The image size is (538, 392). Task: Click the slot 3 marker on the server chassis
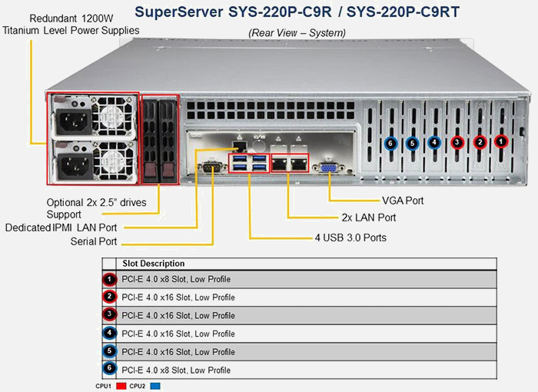click(x=457, y=141)
